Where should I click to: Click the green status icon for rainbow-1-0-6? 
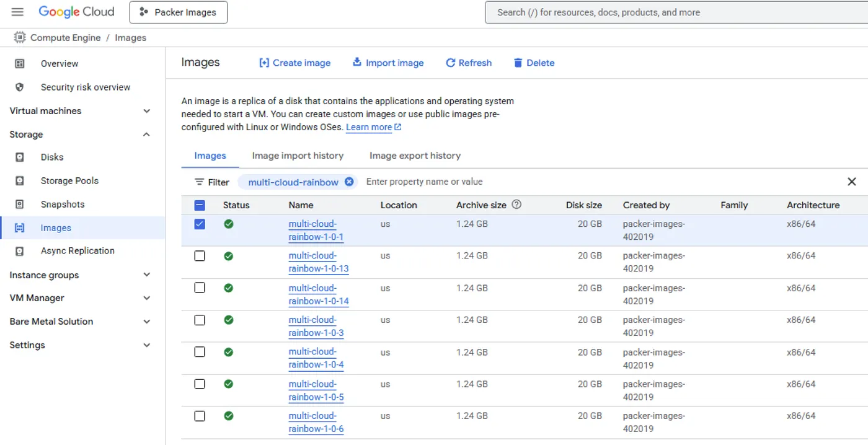[229, 416]
